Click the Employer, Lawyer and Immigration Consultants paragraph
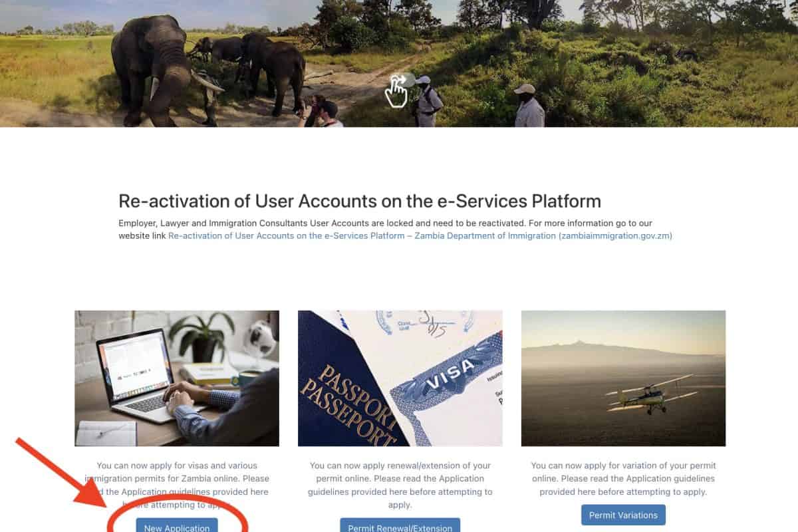 [x=395, y=229]
